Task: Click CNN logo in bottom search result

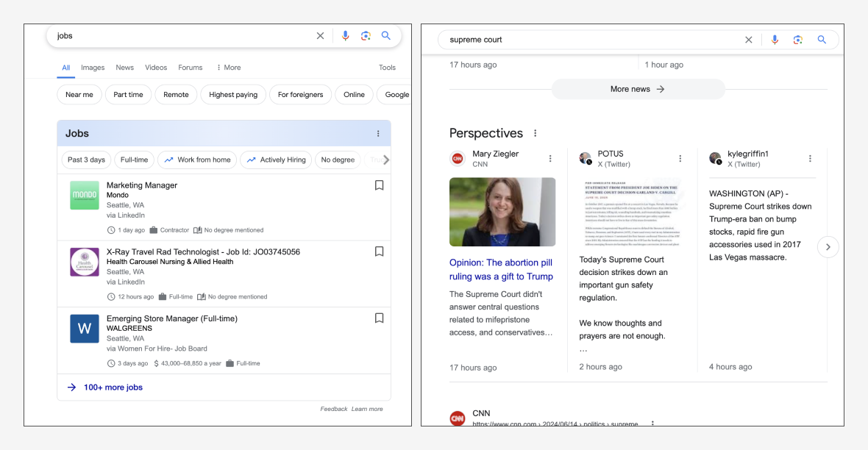Action: [x=458, y=418]
